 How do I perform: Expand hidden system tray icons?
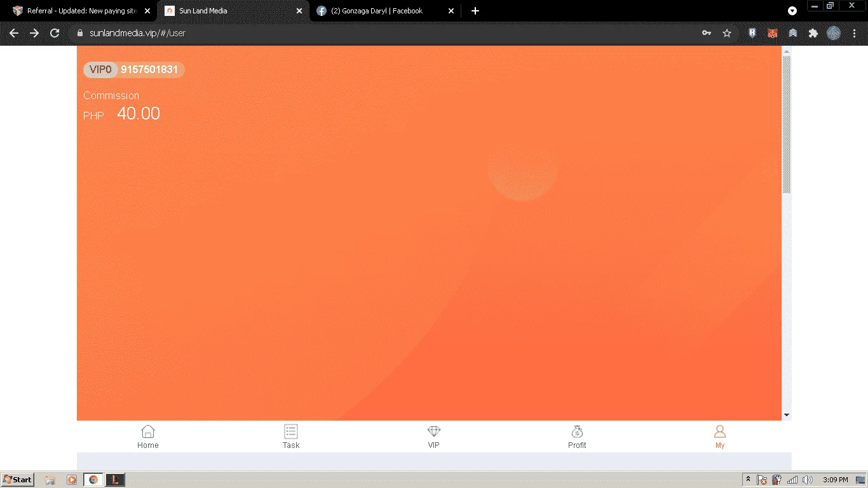tap(749, 480)
